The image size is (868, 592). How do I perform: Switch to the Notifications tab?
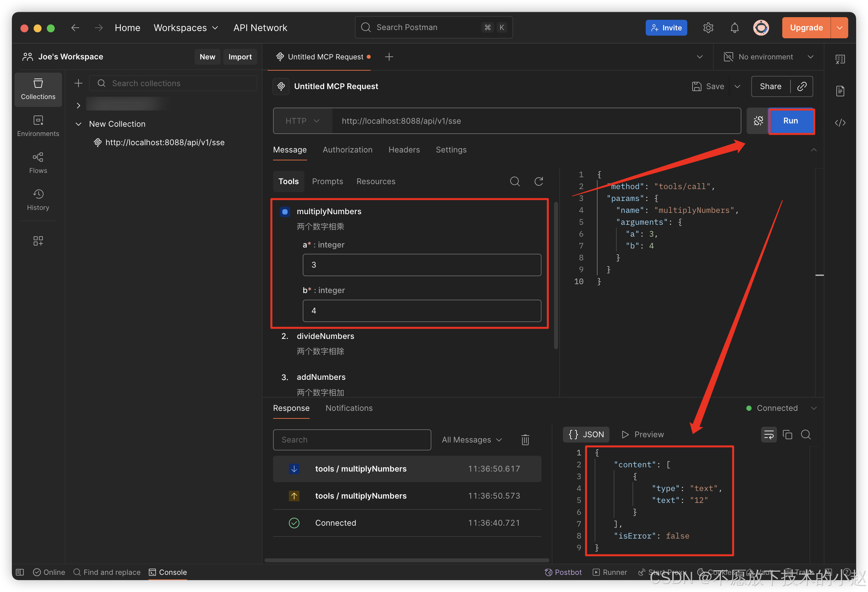pyautogui.click(x=349, y=408)
